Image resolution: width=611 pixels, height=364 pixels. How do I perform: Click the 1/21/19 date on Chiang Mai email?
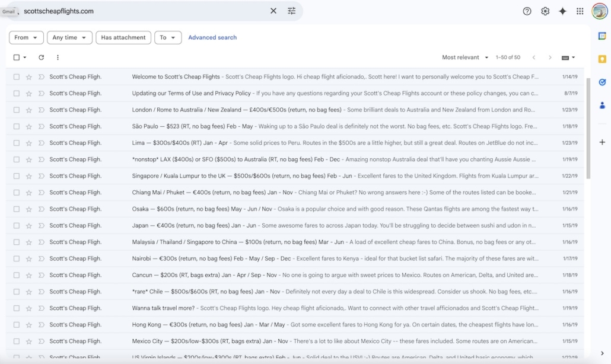click(x=569, y=193)
